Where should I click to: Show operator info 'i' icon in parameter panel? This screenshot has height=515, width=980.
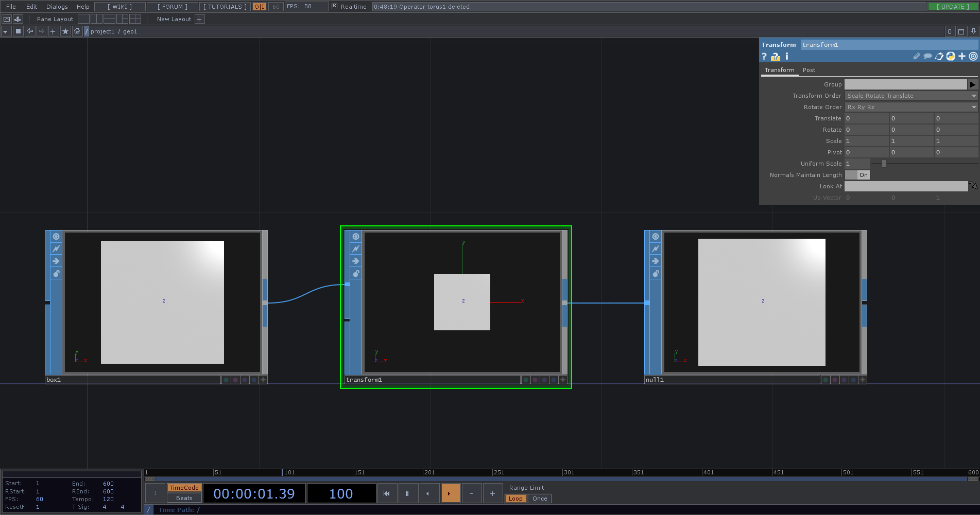coord(787,57)
